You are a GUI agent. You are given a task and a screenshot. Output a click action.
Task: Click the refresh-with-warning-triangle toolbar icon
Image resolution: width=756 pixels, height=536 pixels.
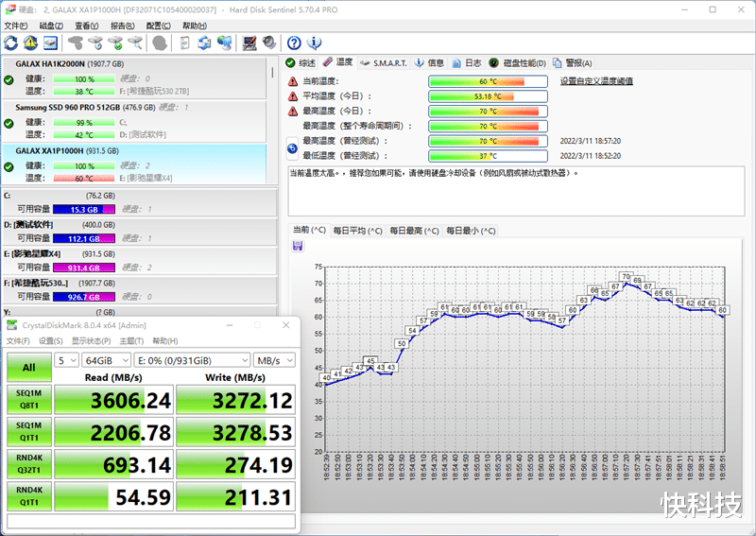31,43
